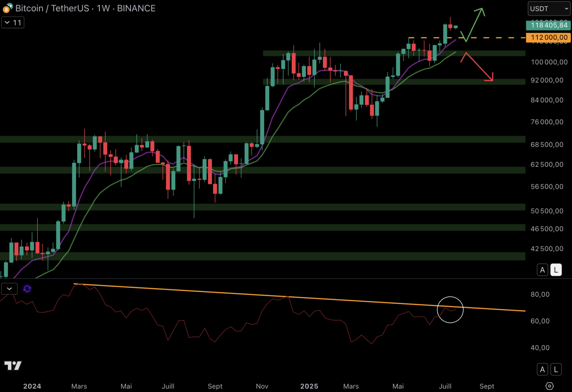Click the Bitcoin symbol logo icon
The height and width of the screenshot is (392, 572).
point(7,8)
